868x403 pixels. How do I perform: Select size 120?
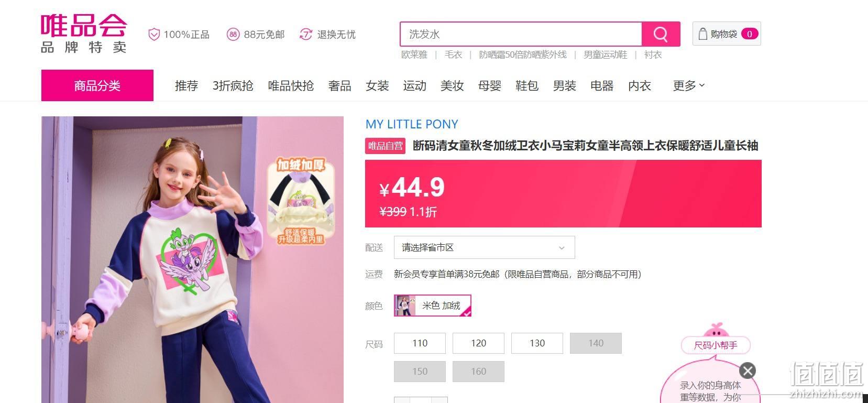478,343
